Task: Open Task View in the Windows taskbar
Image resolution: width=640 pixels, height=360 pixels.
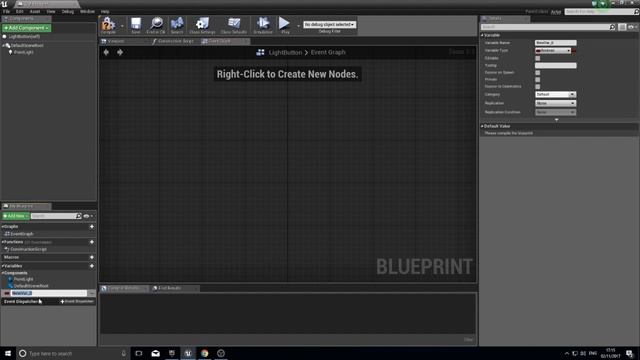Action: point(139,353)
